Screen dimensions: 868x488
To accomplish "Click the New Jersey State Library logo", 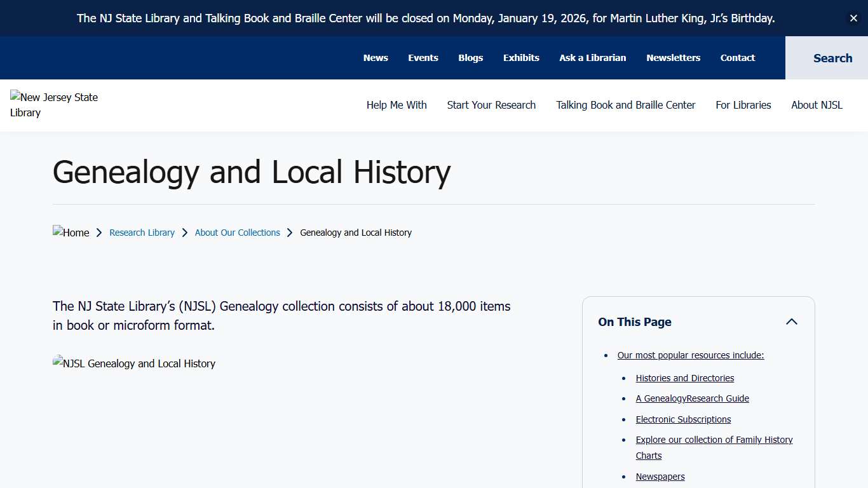I will click(54, 104).
